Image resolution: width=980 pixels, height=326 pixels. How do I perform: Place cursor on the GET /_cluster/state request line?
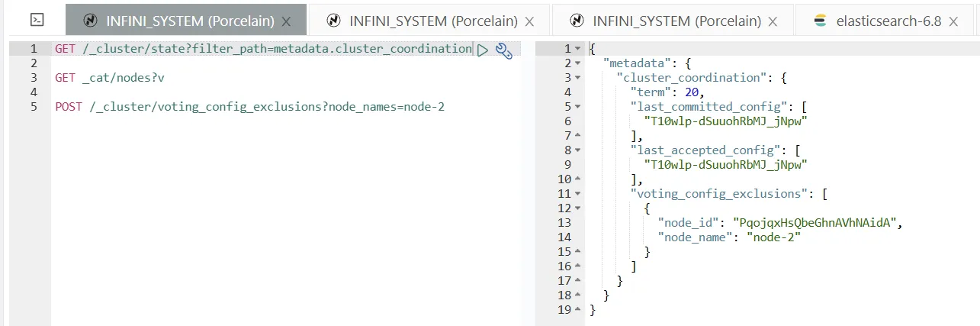[263, 49]
